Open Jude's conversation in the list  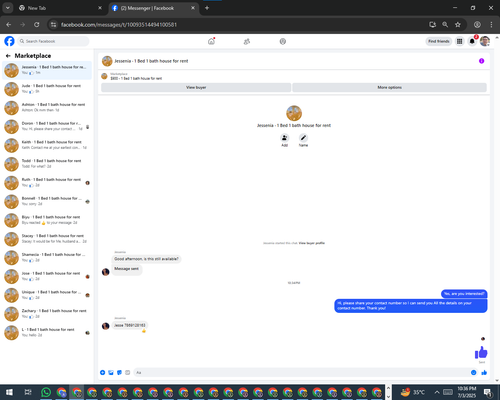pyautogui.click(x=47, y=89)
